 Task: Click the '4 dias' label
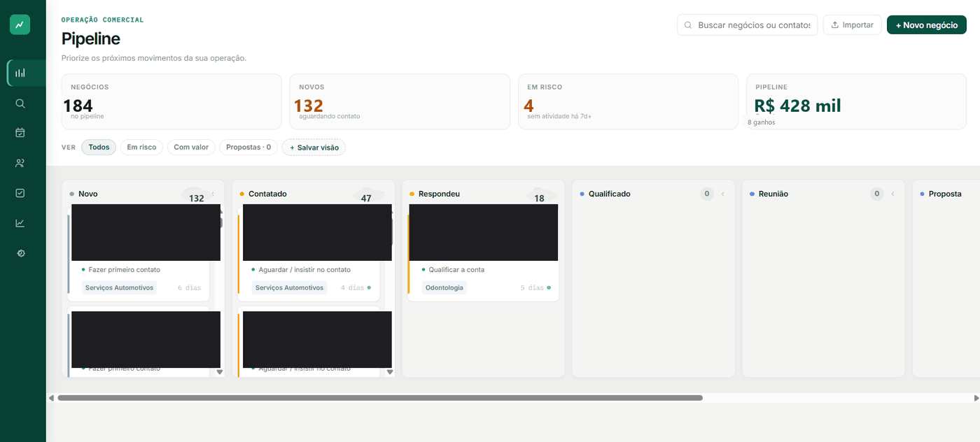coord(352,287)
